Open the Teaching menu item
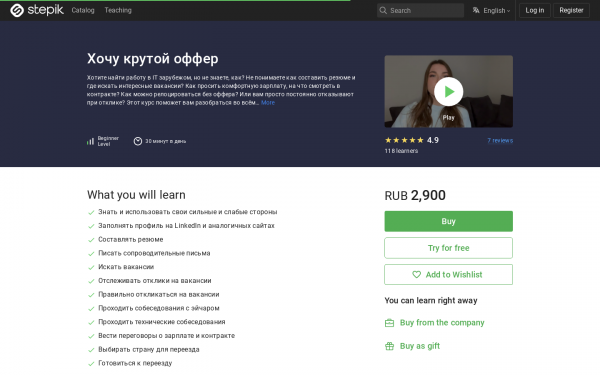Image resolution: width=600 pixels, height=375 pixels. (118, 10)
